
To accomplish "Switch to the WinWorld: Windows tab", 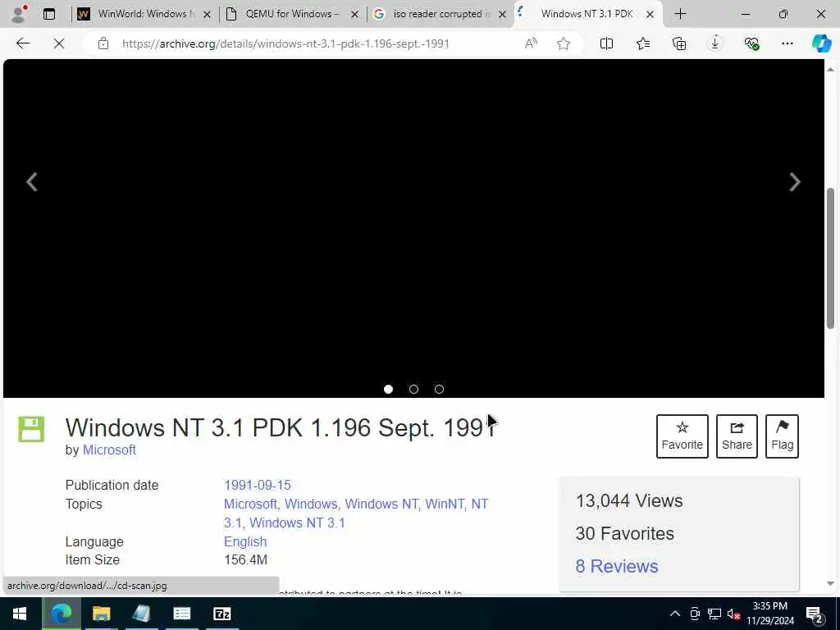I will pos(143,14).
